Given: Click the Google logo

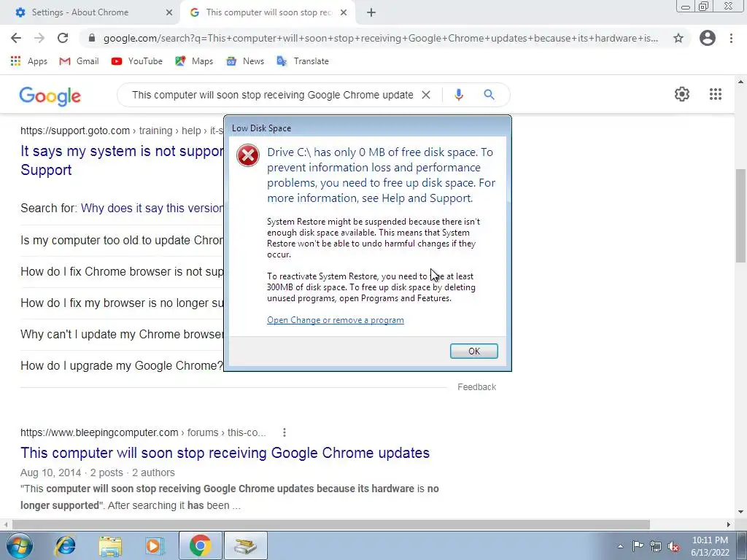Looking at the screenshot, I should [x=50, y=96].
